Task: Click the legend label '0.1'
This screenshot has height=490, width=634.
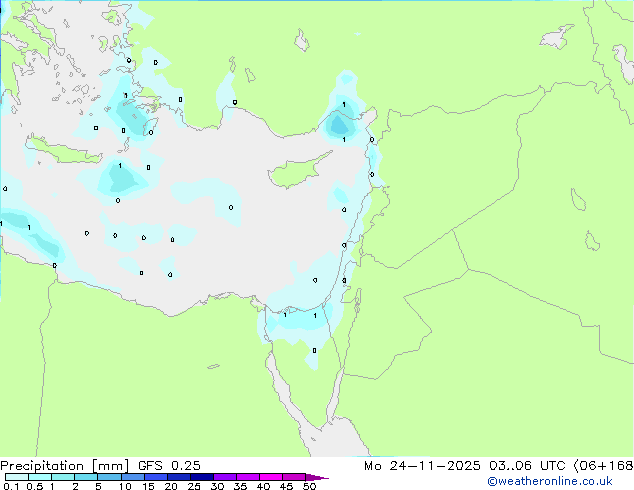Action: click(x=11, y=486)
